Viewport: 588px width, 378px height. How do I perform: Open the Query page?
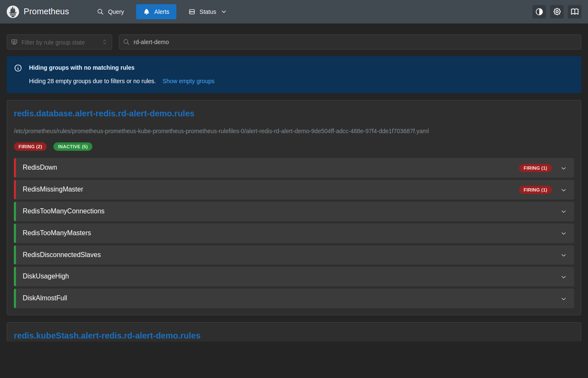point(111,12)
